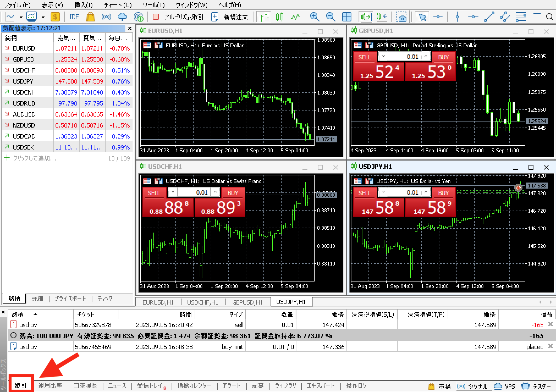Click クリックして追加 to add symbol
Viewport: 556px width, 392px height.
point(35,158)
